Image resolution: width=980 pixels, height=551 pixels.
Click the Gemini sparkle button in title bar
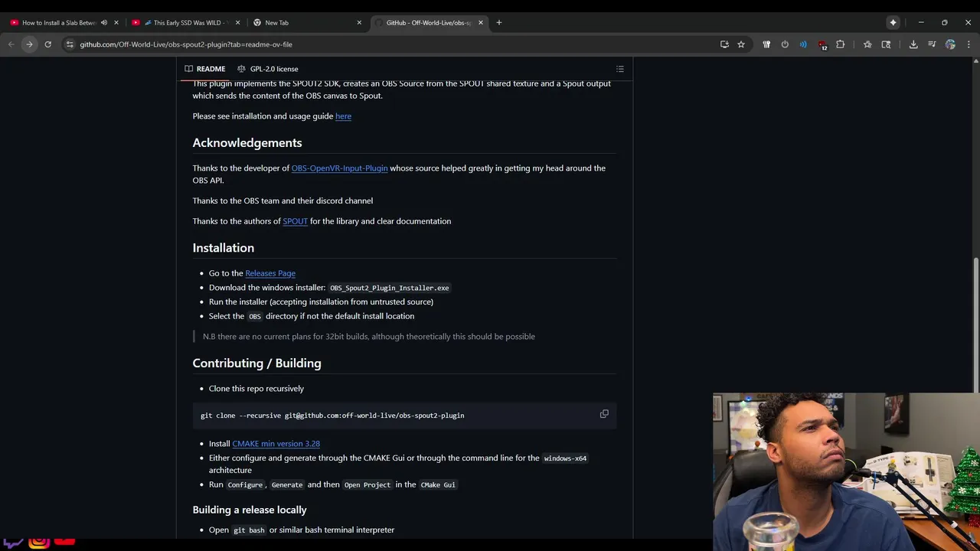pos(893,22)
